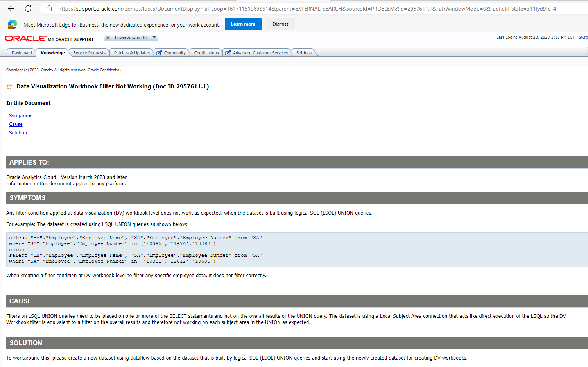Select the Knowledge tab

point(53,53)
